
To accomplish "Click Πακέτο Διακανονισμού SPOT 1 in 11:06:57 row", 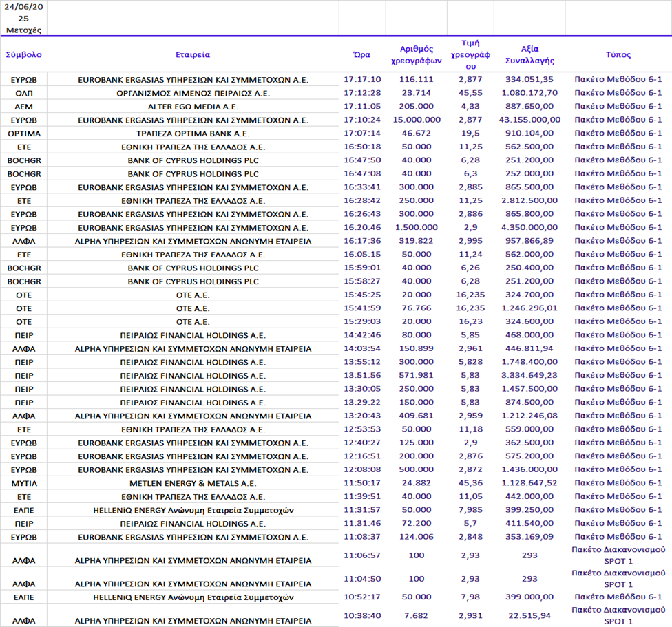I will coord(618,555).
